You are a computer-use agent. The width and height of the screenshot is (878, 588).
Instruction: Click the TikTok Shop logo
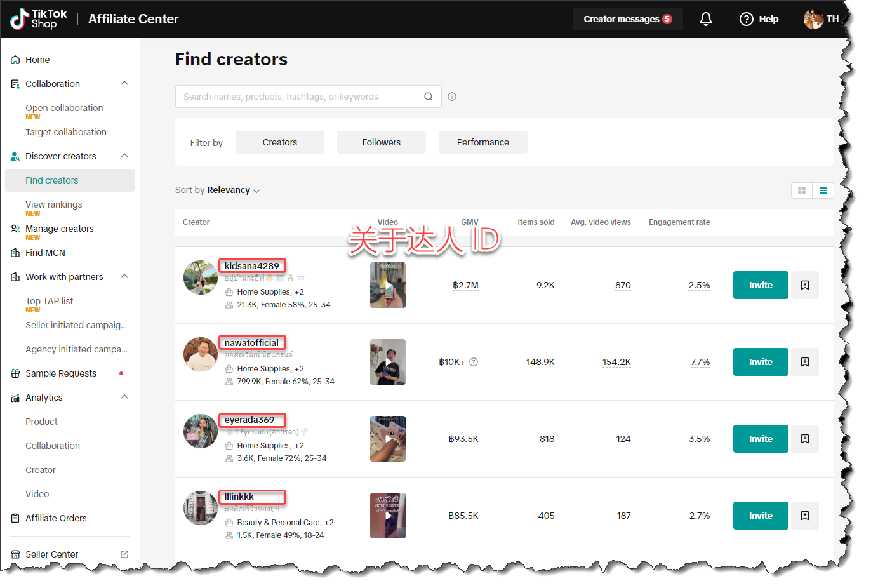tap(39, 19)
